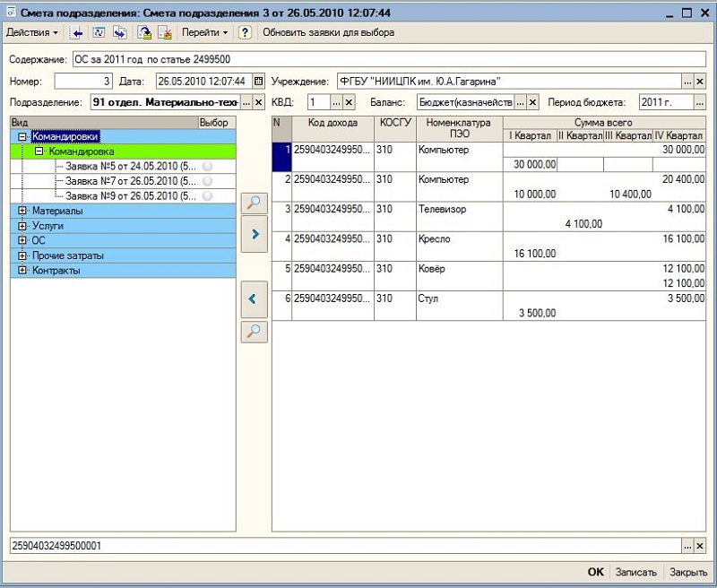Image resolution: width=717 pixels, height=588 pixels.
Task: Click Обновить заявки для выбора
Action: pos(328,32)
